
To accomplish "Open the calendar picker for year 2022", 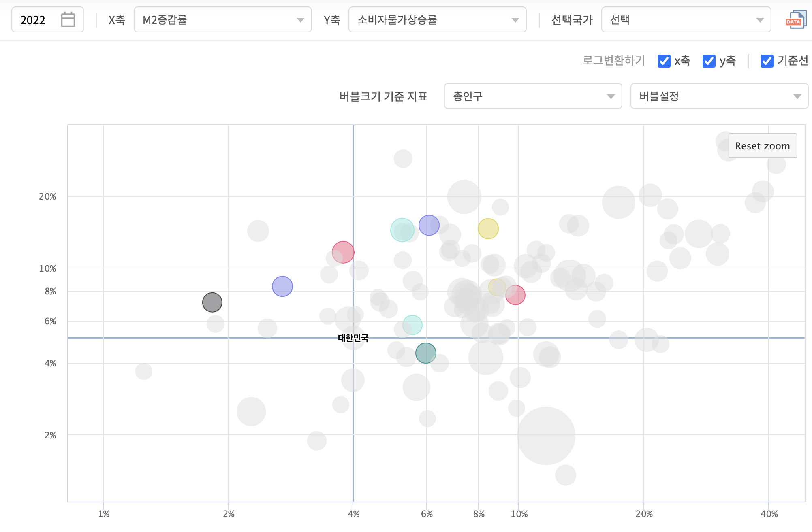I will point(68,19).
